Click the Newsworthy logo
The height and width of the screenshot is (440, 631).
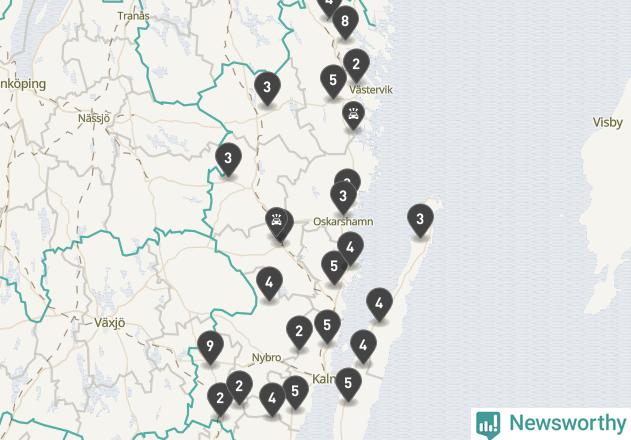551,423
